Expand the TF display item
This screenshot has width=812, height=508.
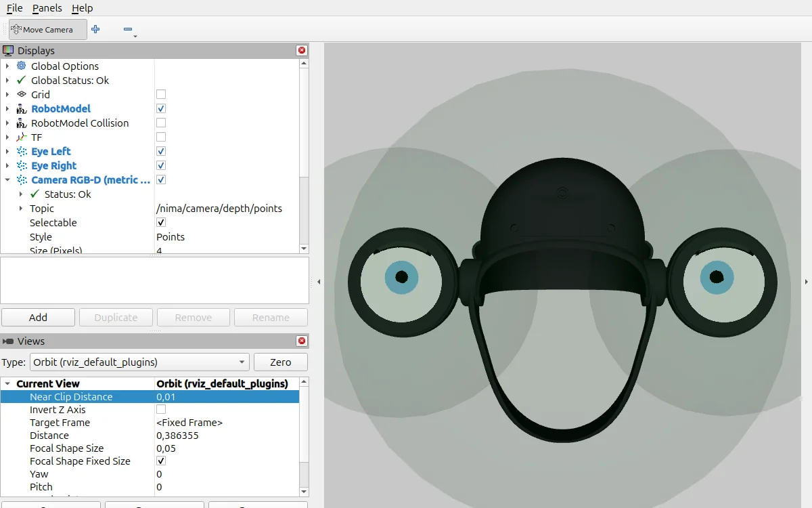pyautogui.click(x=7, y=137)
